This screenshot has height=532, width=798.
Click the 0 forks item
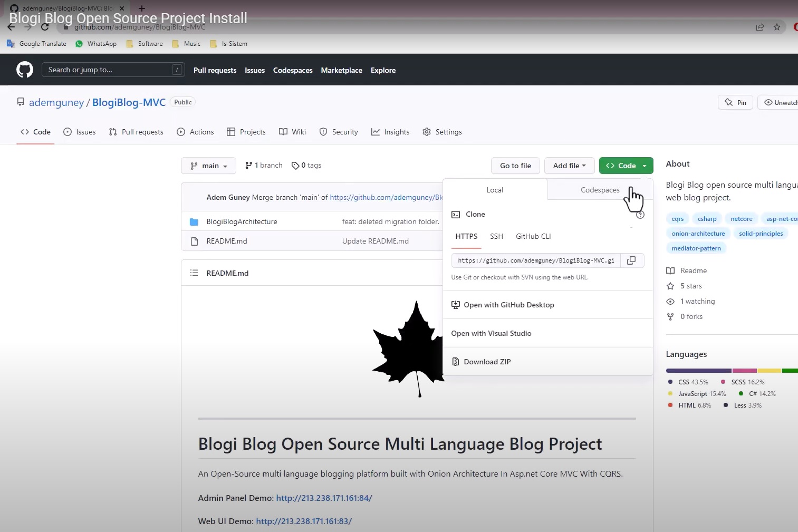click(x=691, y=316)
